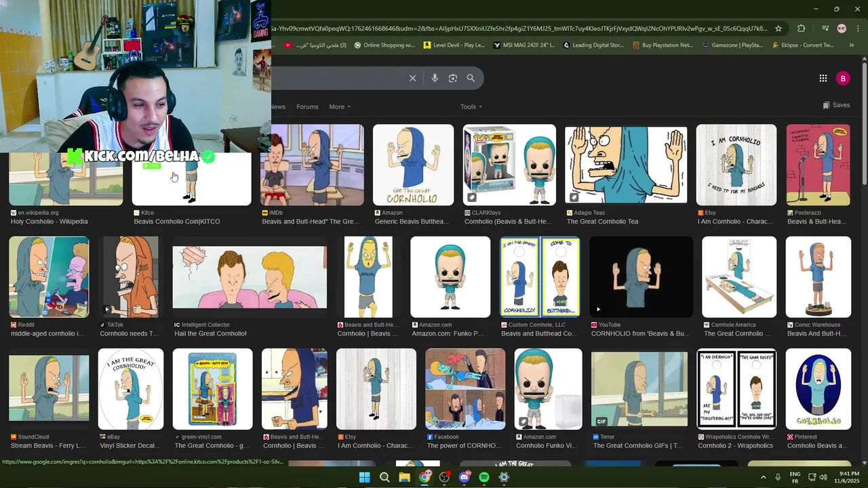Open Google Lens image search icon
The height and width of the screenshot is (488, 868).
coord(453,78)
